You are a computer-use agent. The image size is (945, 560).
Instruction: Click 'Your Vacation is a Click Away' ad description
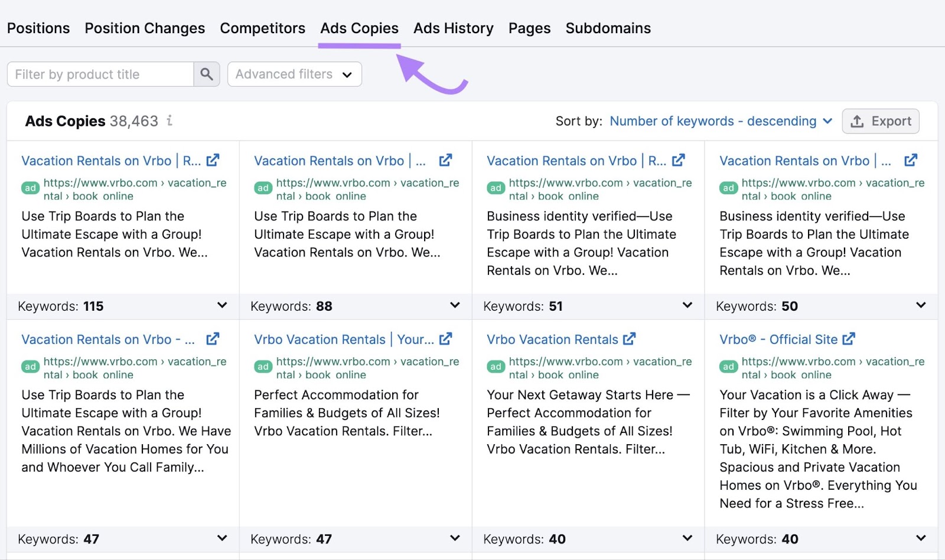pos(818,449)
